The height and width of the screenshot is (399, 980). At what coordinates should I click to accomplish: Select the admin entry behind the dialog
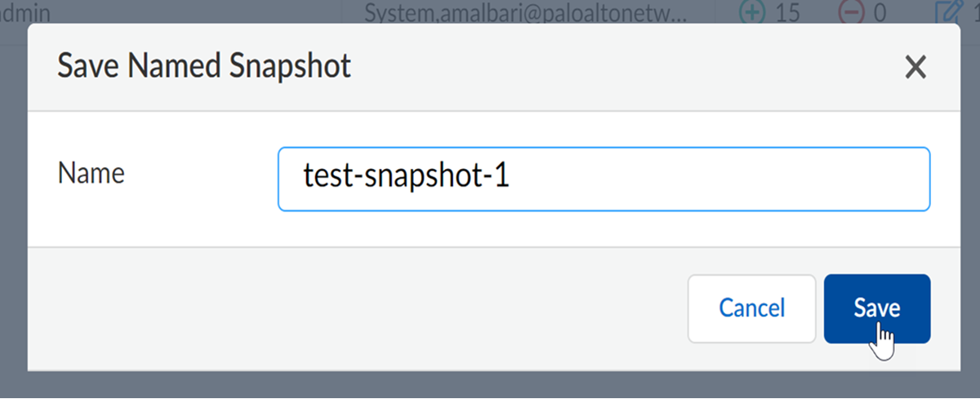tap(24, 11)
